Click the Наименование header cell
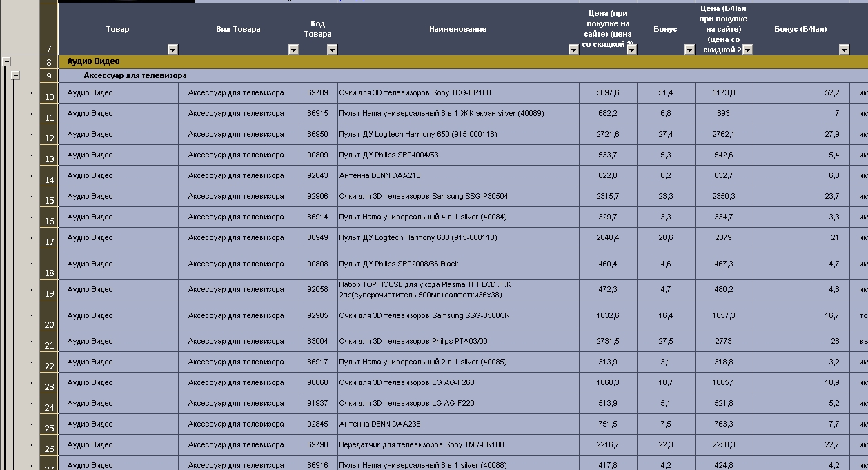Viewport: 868px width, 470px height. tap(458, 29)
